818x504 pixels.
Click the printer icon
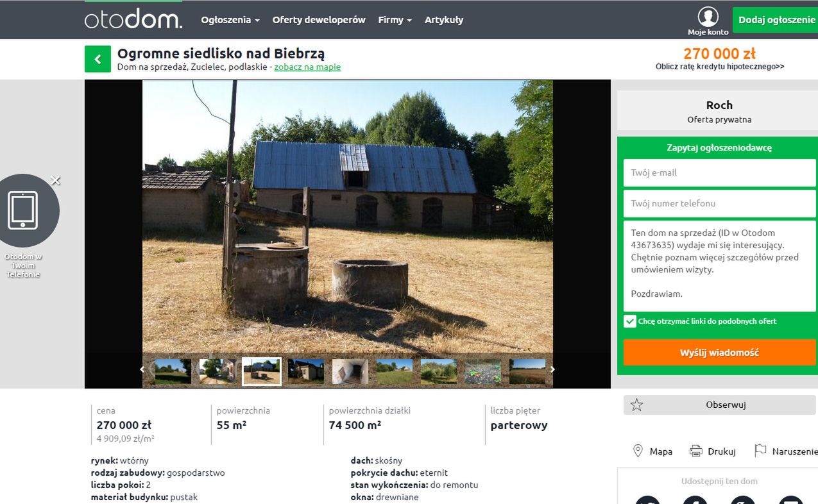(x=695, y=451)
